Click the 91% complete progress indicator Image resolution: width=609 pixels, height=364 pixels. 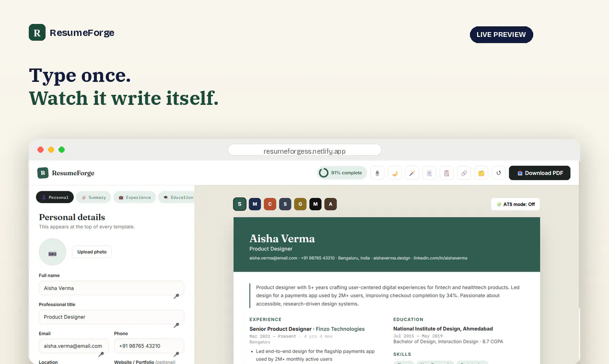[x=342, y=173]
